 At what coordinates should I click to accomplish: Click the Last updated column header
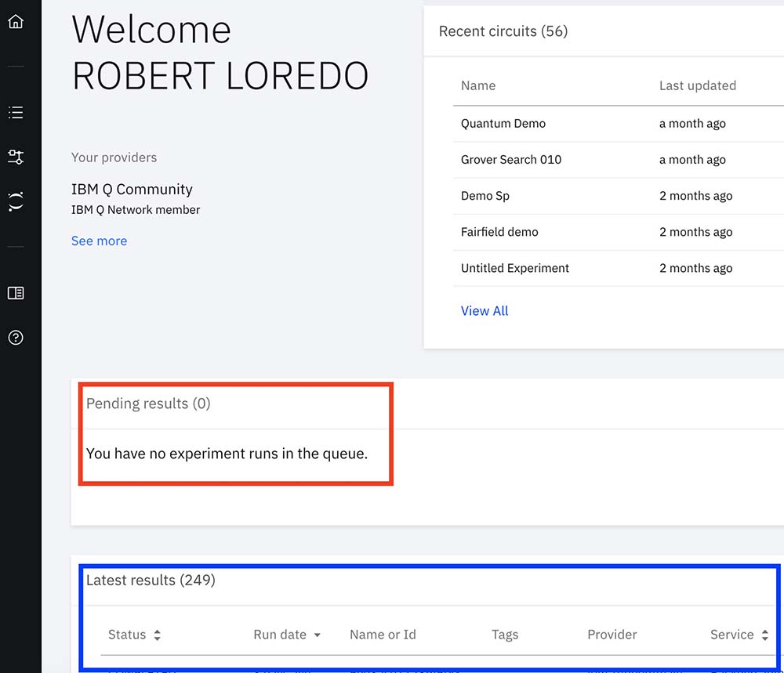[697, 86]
